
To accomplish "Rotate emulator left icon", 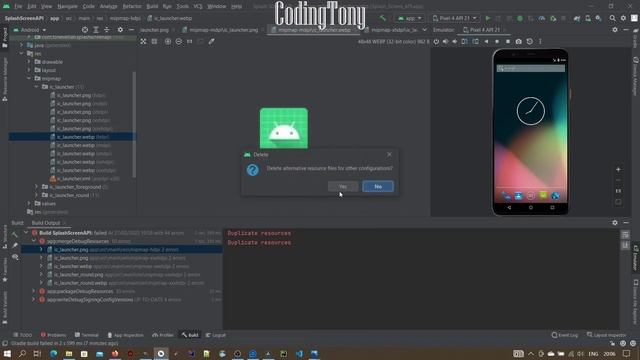I will (464, 41).
